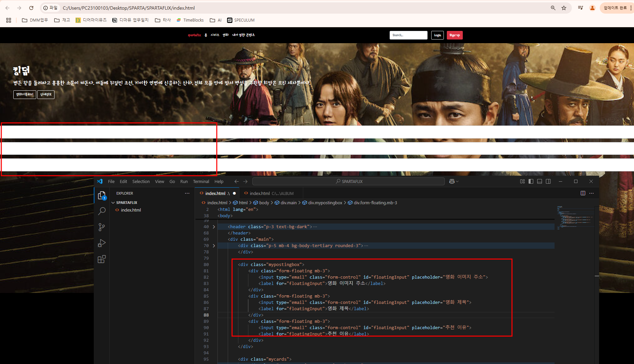
Task: Bookmark this page with the star icon
Action: coord(564,8)
